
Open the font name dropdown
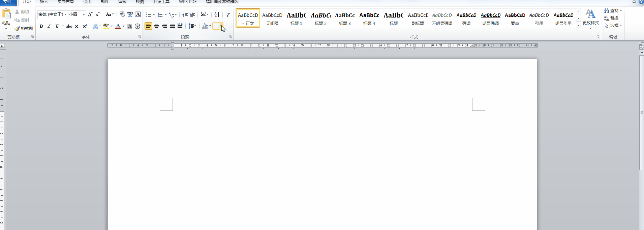(65, 14)
